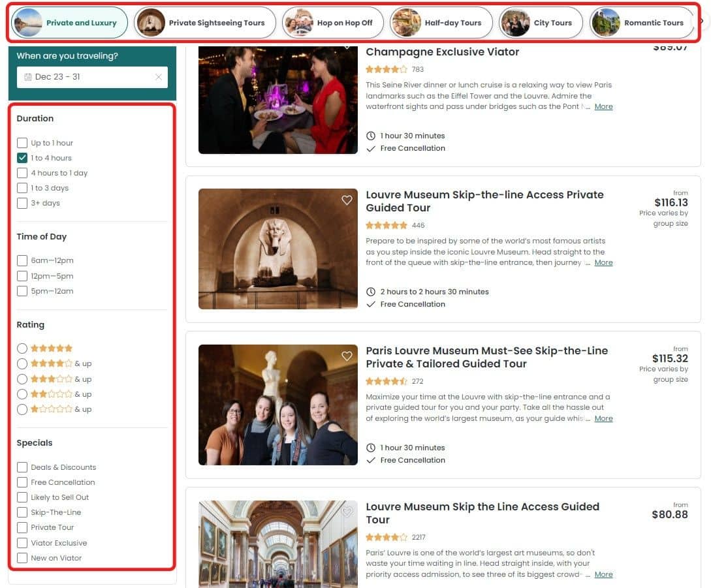Click the 272 reviews star rating

tap(387, 381)
